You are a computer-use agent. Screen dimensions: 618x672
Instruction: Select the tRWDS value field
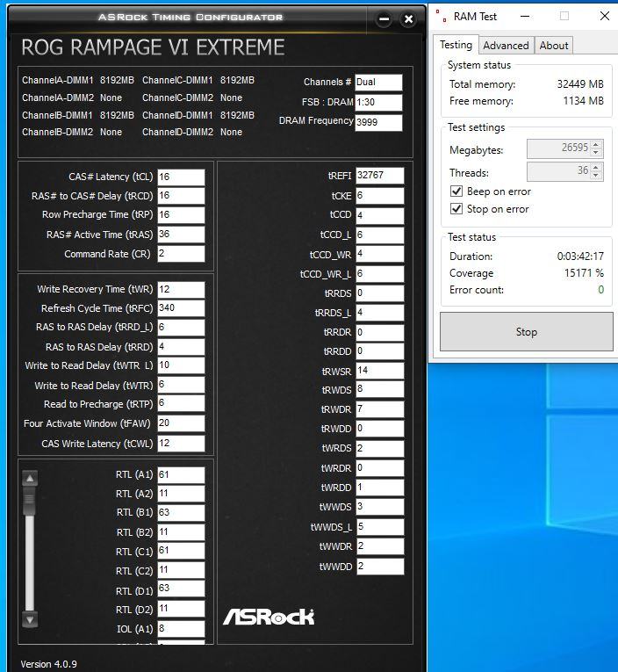click(380, 389)
